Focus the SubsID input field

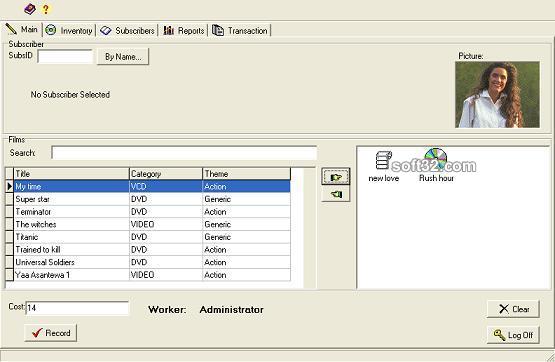65,57
